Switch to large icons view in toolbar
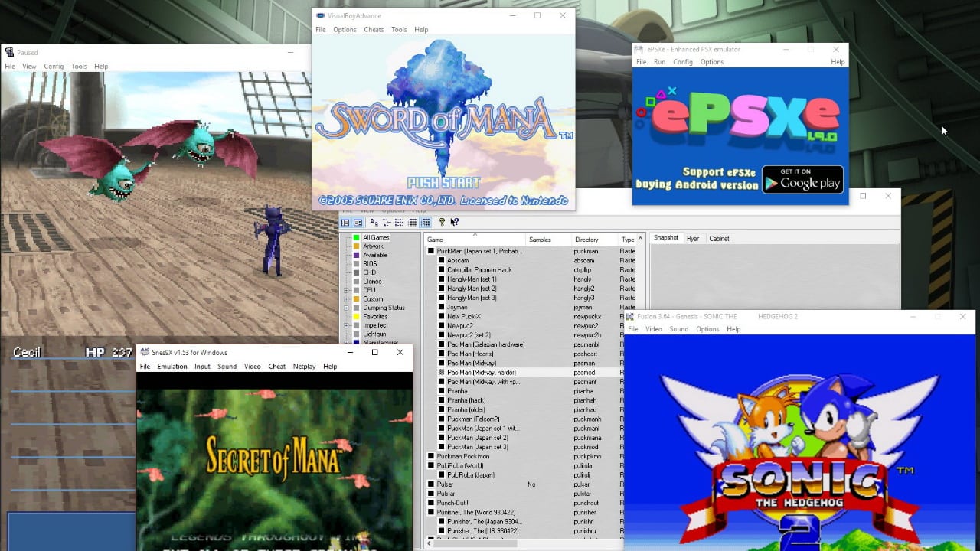The height and width of the screenshot is (551, 980). (x=374, y=223)
